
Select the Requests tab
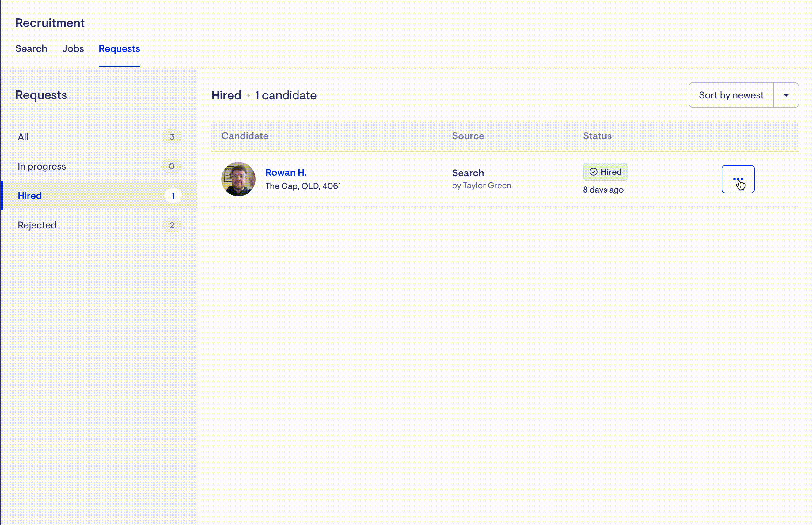119,48
